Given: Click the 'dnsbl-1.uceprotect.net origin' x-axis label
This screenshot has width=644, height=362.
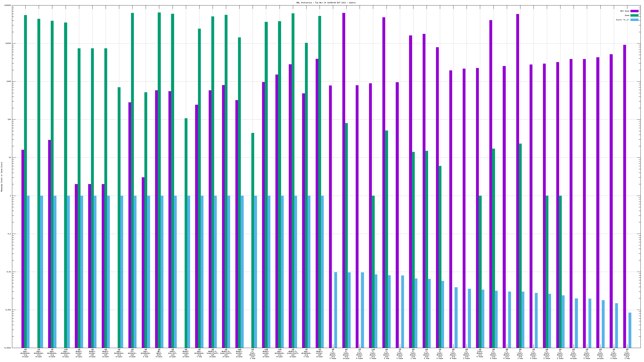Looking at the screenshot, I should pyautogui.click(x=212, y=353).
